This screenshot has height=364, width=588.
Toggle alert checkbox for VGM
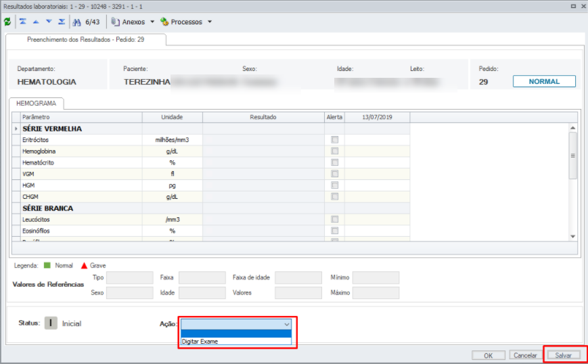(334, 174)
